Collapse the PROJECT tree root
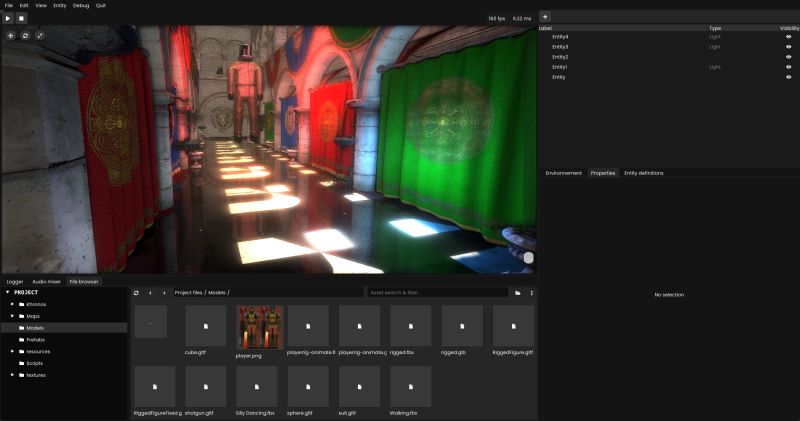This screenshot has width=800, height=421. (x=8, y=292)
